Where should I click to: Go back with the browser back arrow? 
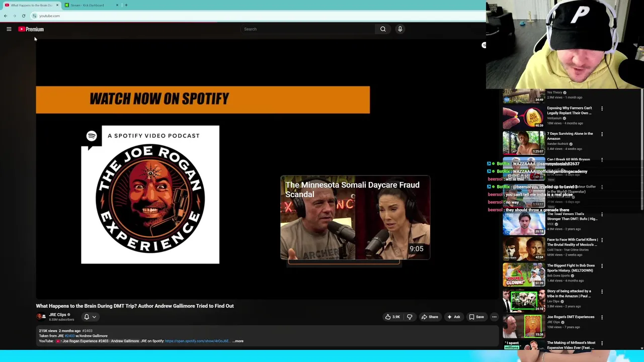coord(6,16)
